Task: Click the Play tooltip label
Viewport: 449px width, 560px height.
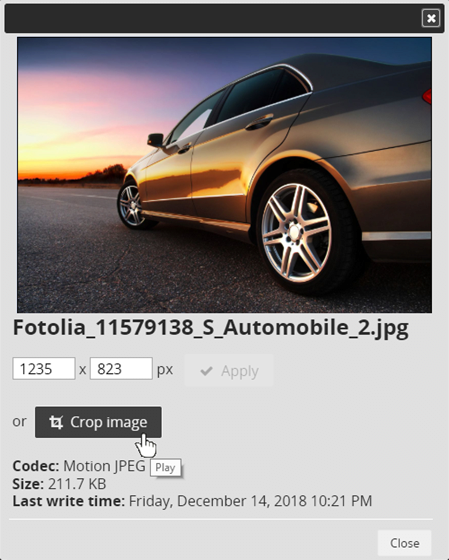Action: coord(165,468)
